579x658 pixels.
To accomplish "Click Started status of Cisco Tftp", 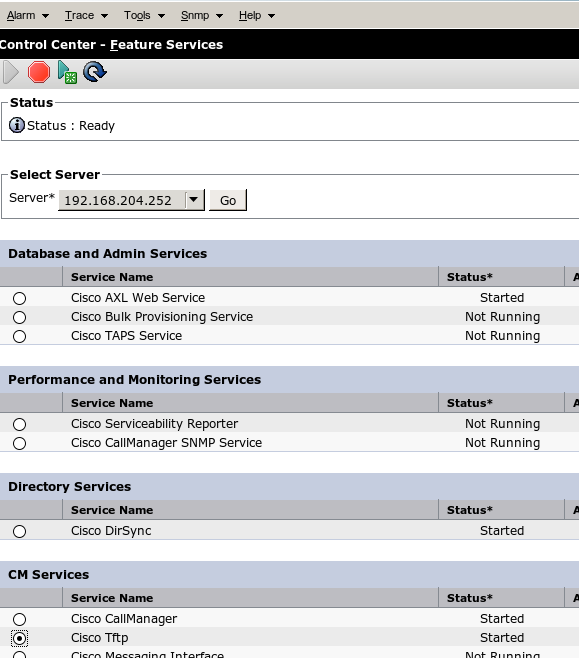I will [502, 637].
